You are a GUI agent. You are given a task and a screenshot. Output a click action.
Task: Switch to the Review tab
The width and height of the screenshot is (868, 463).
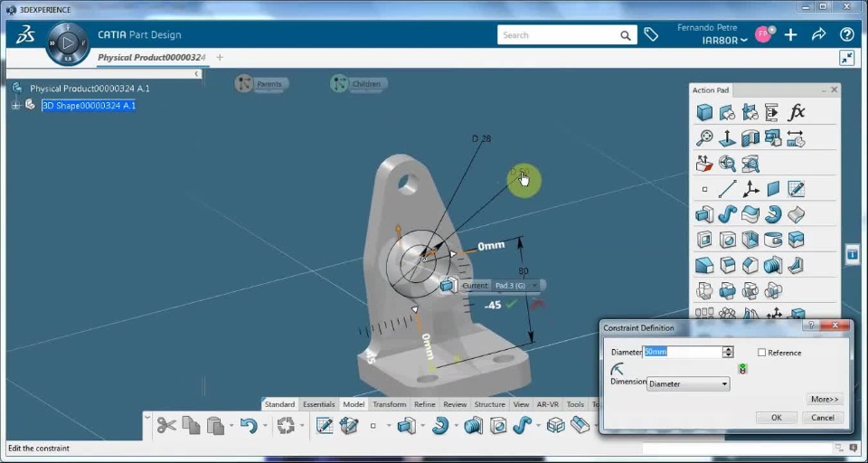pos(455,404)
